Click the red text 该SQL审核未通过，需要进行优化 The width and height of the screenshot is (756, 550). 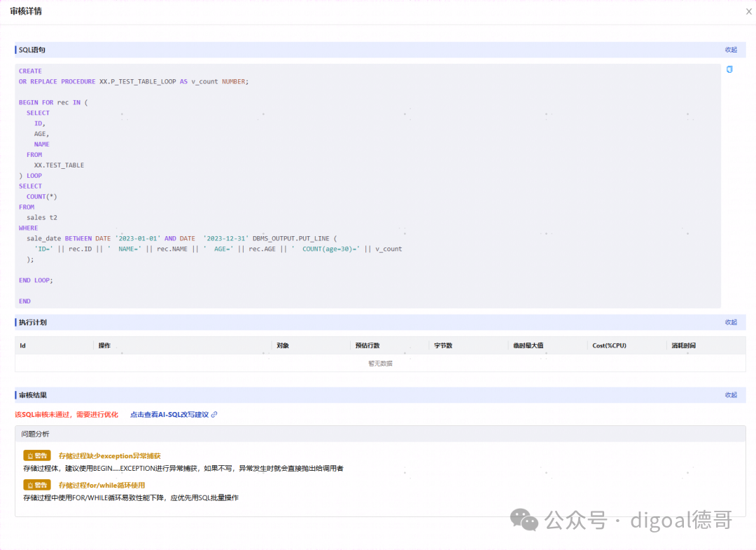coord(66,415)
